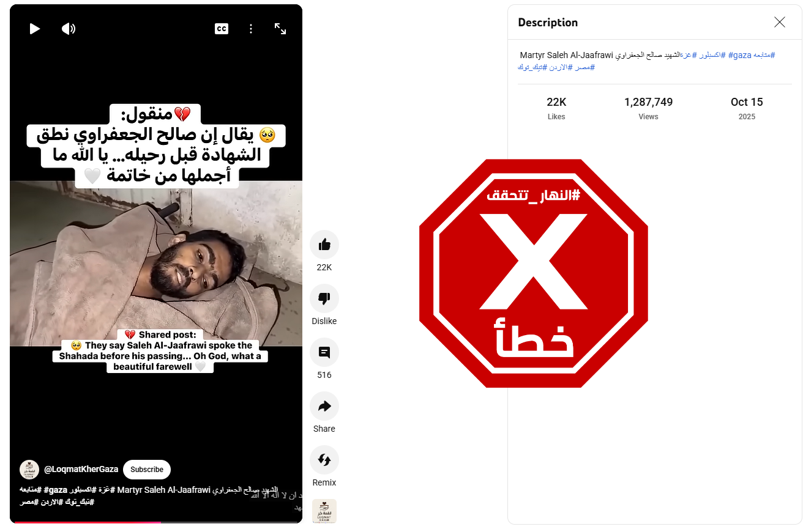This screenshot has width=803, height=532.
Task: Click the video title text under channel name
Action: pos(149,496)
